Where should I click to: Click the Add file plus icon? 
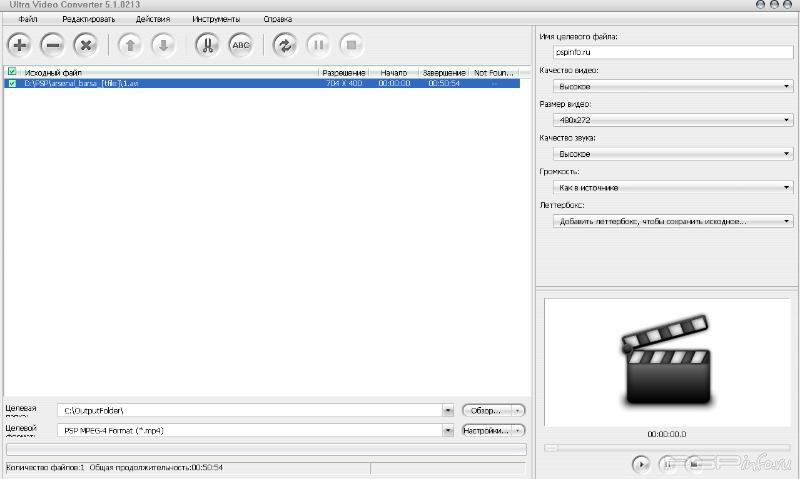click(19, 44)
